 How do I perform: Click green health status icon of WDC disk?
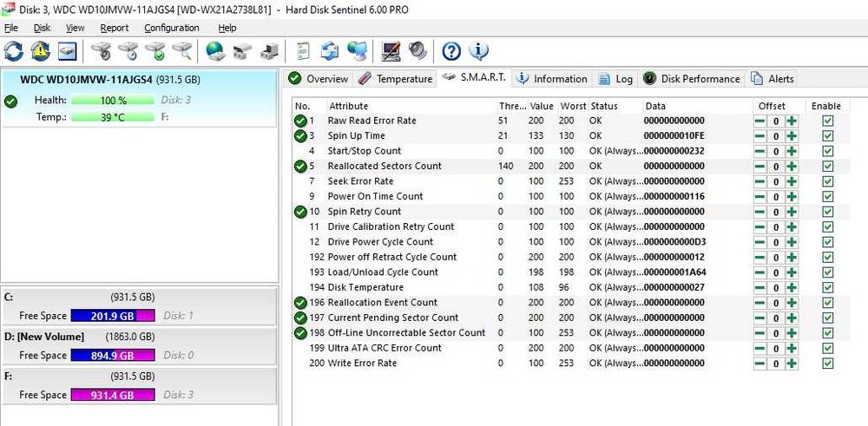click(x=10, y=102)
